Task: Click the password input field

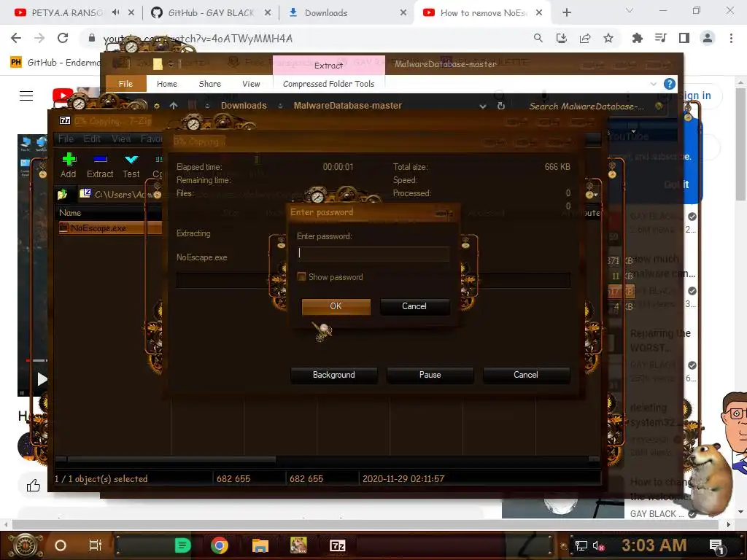Action: 373,253
